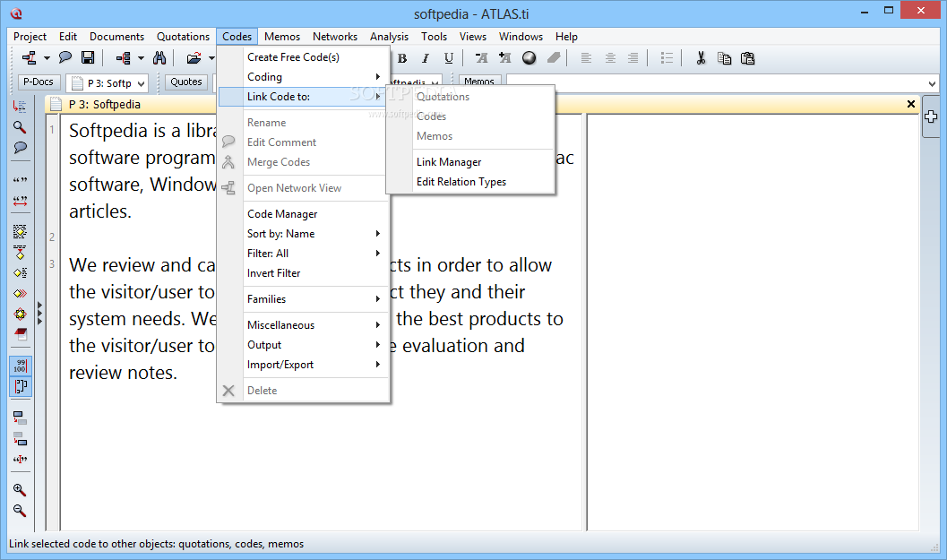Toggle the margin brackets sidebar button
This screenshot has width=947, height=560.
[x=20, y=386]
